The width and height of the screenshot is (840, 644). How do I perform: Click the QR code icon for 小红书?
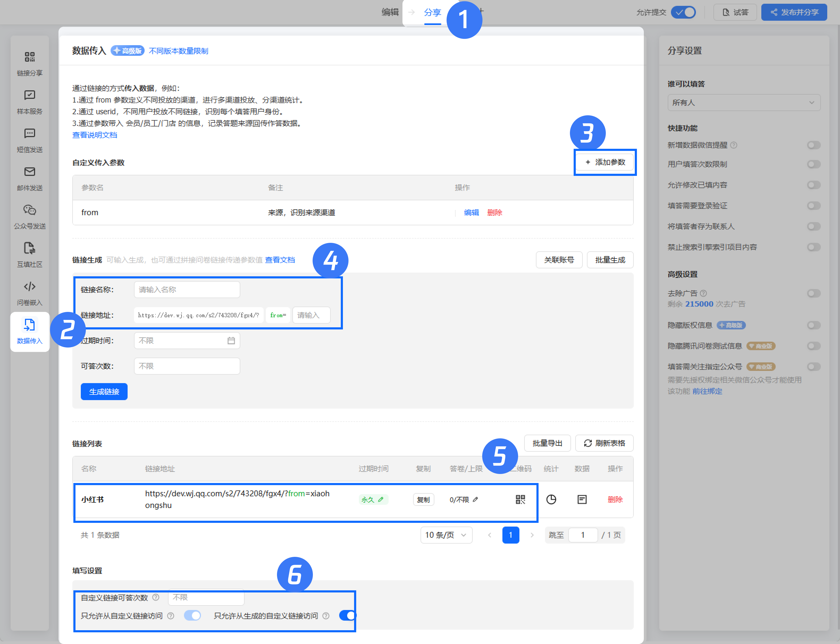coord(520,499)
